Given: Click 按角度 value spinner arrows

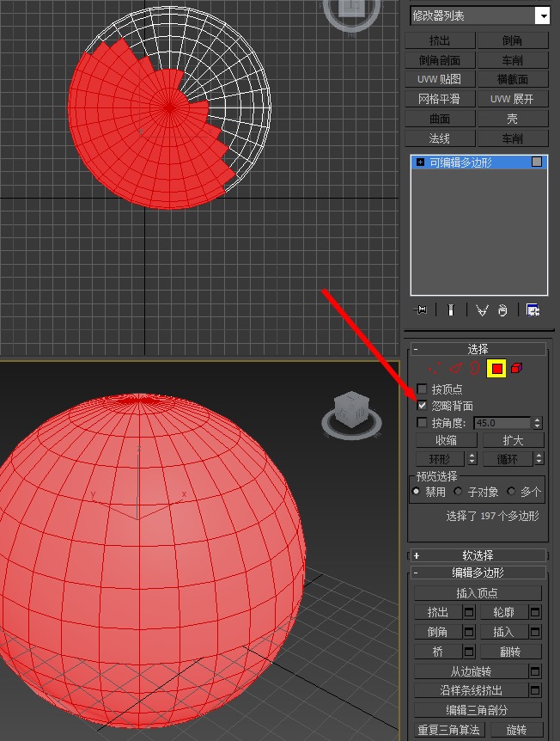Looking at the screenshot, I should click(538, 422).
